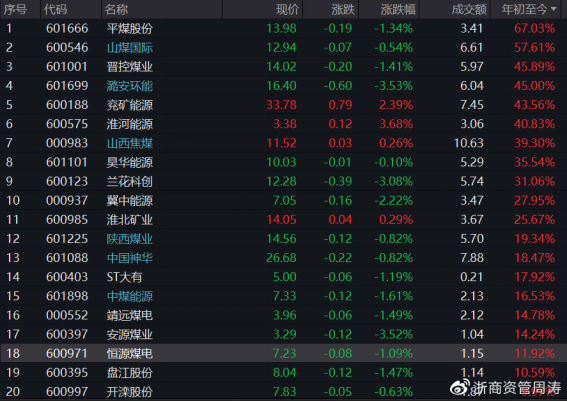Sort by the 年初至今 column dropdown arrow
Screen dimensions: 567x402
click(554, 9)
